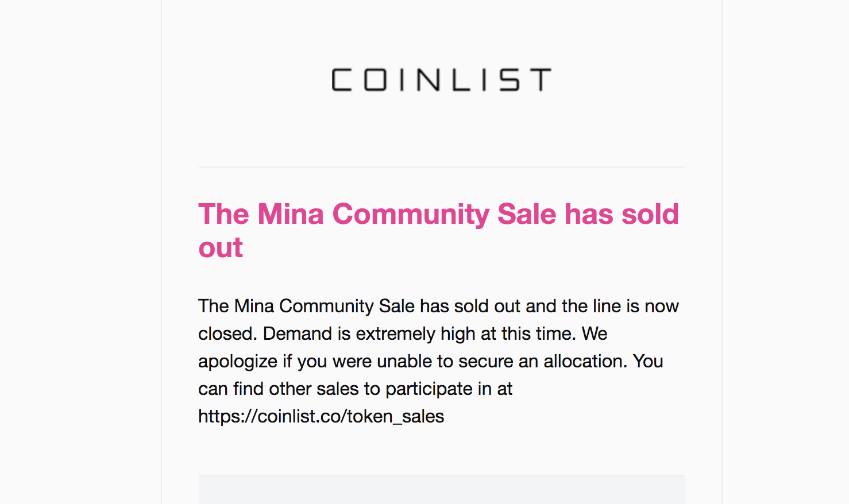Click the word "out" in the heading

pos(221,248)
